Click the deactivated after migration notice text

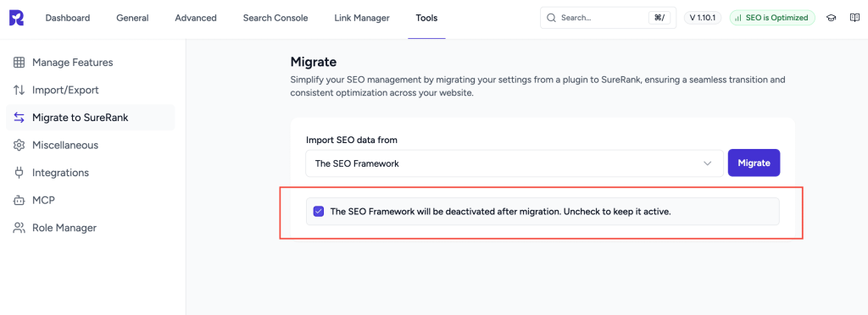(500, 211)
